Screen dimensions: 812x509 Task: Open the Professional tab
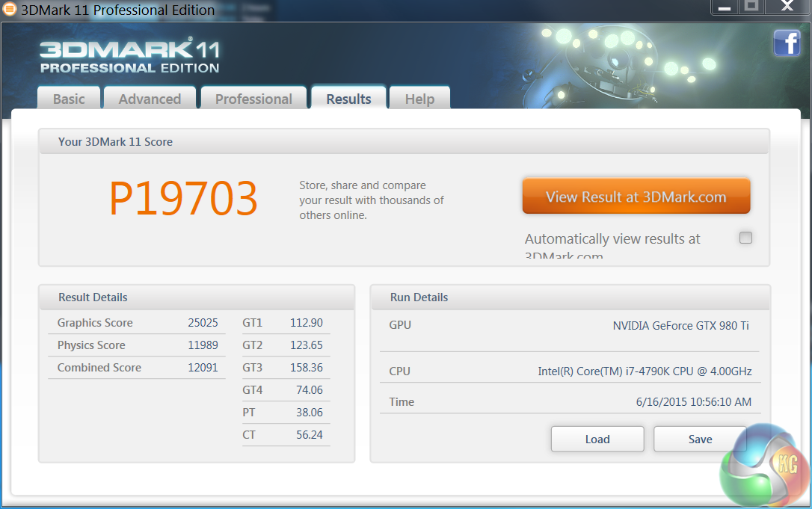(253, 99)
